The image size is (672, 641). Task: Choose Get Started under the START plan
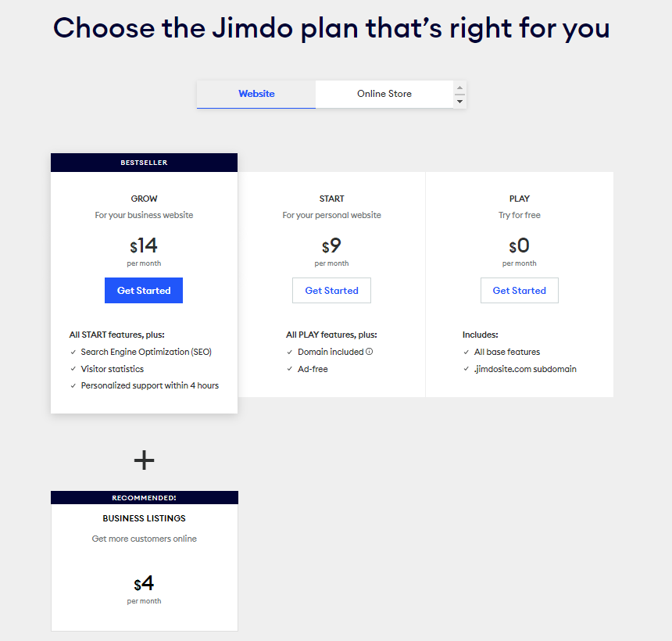click(x=331, y=291)
